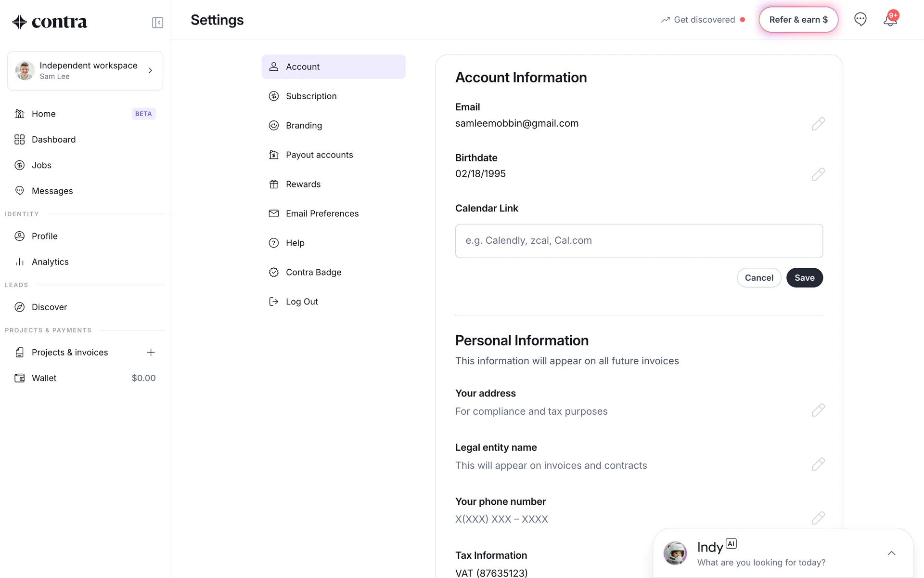Click Get discovered link

(x=704, y=20)
